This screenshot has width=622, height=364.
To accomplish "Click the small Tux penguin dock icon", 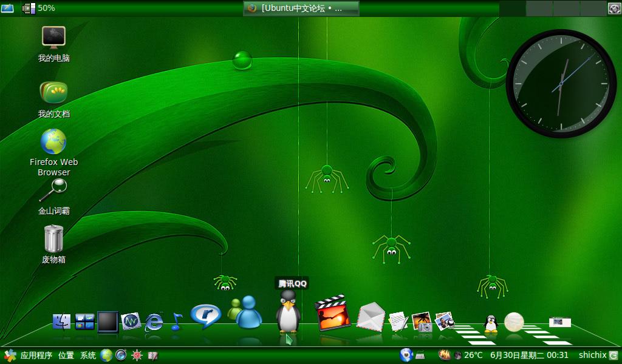I will click(x=491, y=323).
